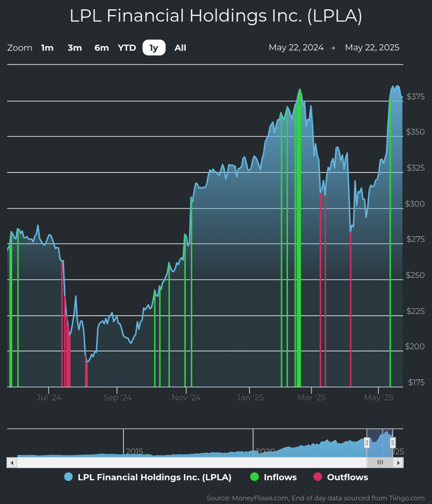Click the $175 axis label
This screenshot has width=432, height=504.
coord(417,382)
